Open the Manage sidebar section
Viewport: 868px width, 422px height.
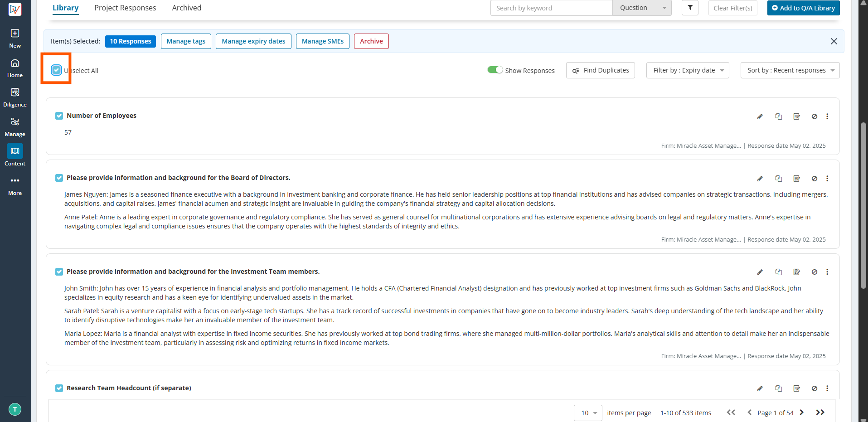(x=15, y=127)
